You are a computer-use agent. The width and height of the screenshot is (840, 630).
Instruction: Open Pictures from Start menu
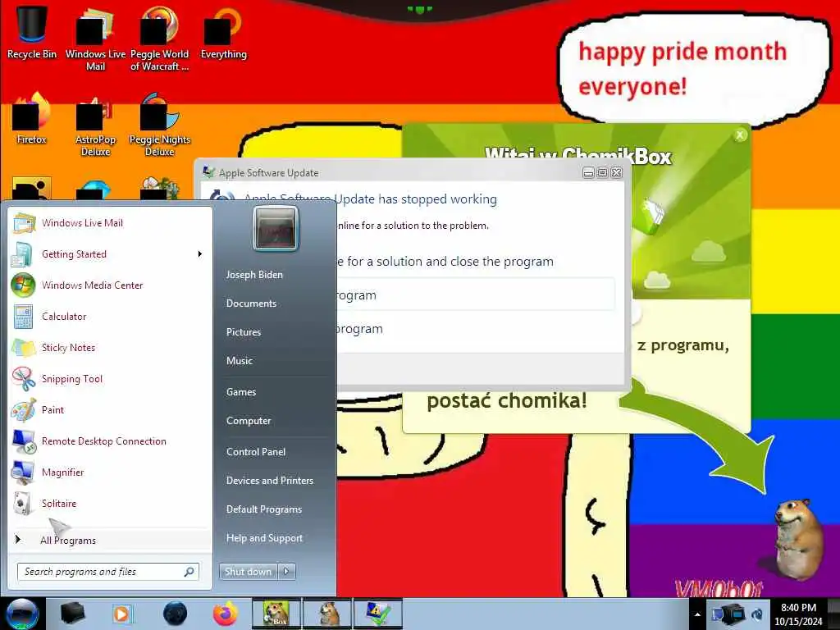coord(243,332)
